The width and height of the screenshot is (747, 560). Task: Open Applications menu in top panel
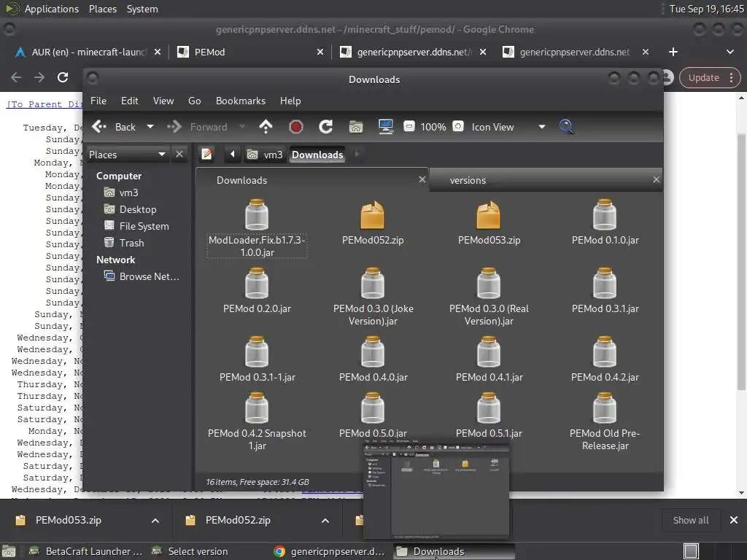pyautogui.click(x=52, y=9)
